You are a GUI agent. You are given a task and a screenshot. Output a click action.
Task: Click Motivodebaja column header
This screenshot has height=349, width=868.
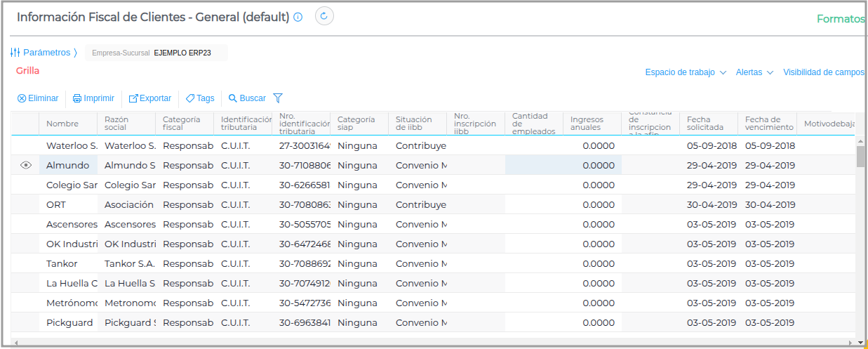click(x=827, y=124)
